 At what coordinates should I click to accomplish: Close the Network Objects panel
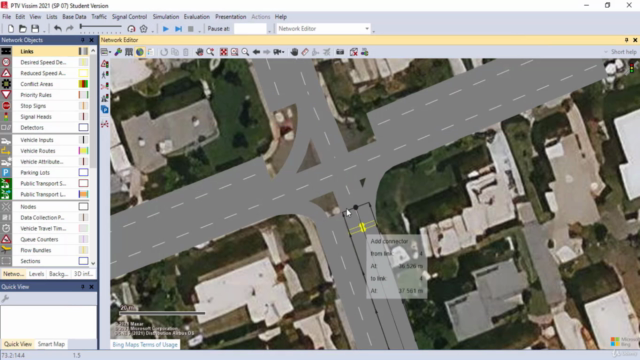[91, 40]
